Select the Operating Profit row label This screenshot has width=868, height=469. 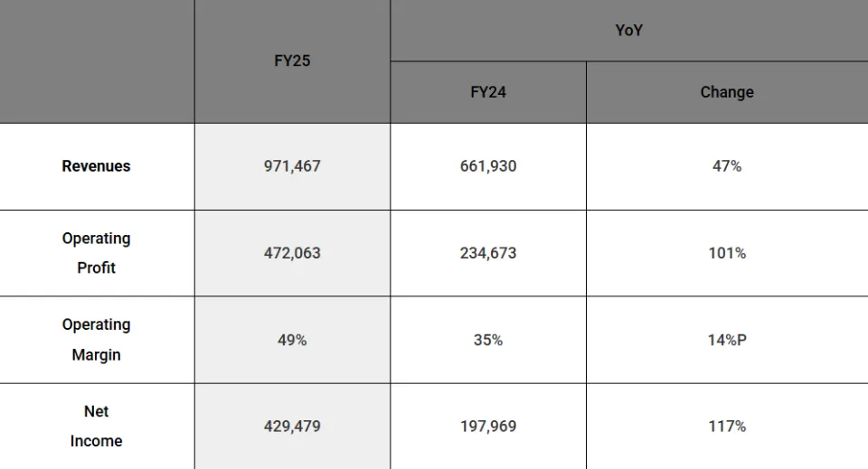tap(96, 253)
